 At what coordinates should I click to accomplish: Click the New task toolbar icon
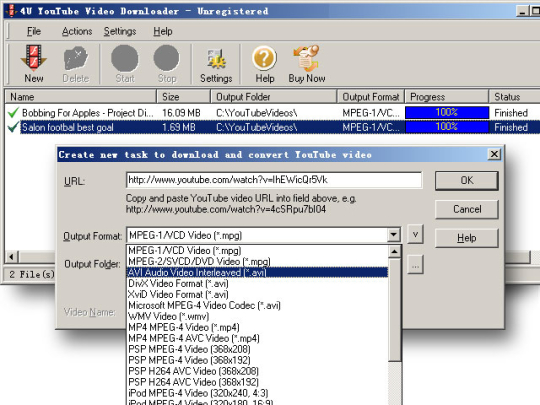tap(34, 64)
